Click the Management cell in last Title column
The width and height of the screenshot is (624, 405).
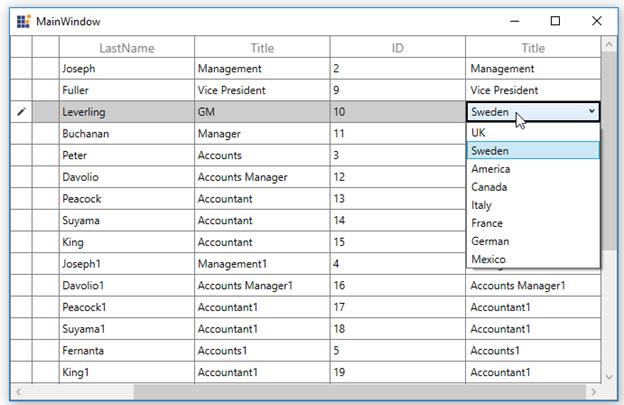tap(533, 68)
